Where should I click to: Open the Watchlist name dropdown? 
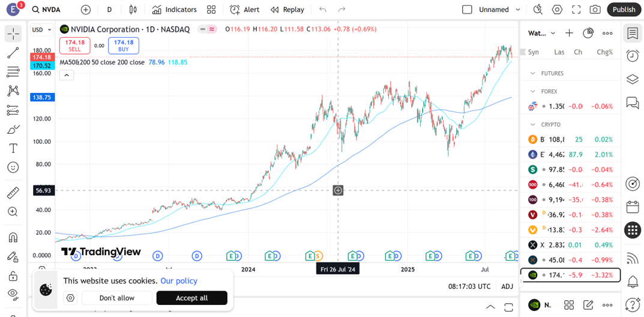542,33
